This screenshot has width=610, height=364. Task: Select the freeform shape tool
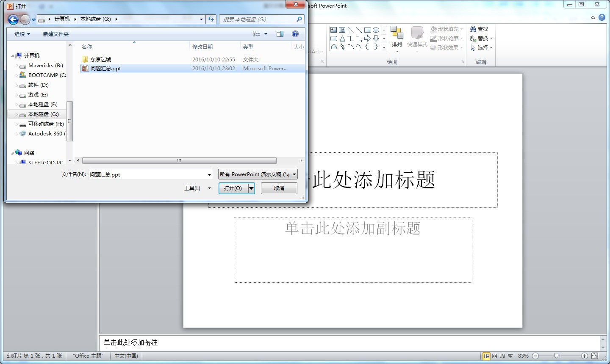[x=334, y=47]
